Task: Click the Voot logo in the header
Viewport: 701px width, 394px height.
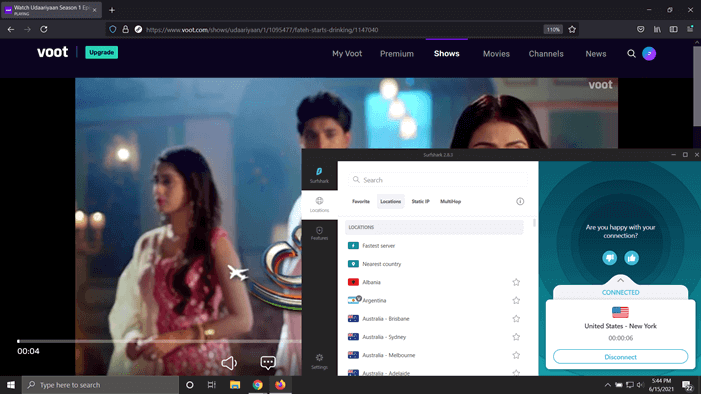Action: [53, 52]
